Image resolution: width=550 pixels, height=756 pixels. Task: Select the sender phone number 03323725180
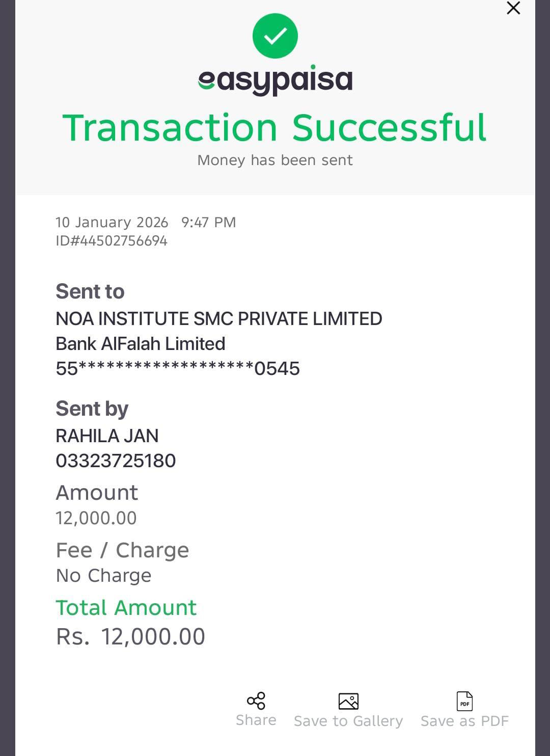click(116, 461)
